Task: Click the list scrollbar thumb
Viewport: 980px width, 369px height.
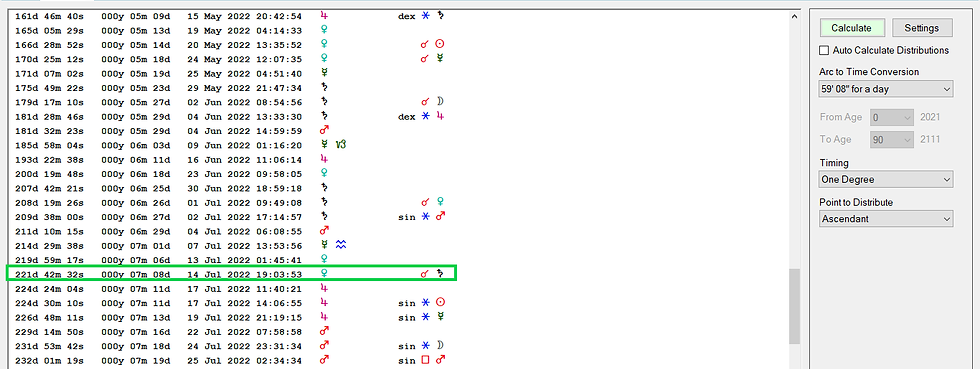Action: (x=794, y=306)
